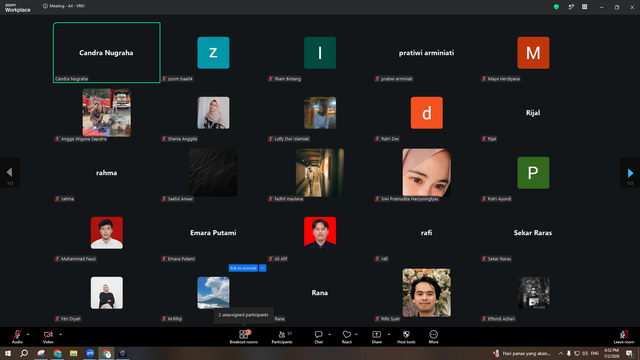The width and height of the screenshot is (640, 360).
Task: Click pratiwi arminiati participant tile
Action: [x=427, y=53]
